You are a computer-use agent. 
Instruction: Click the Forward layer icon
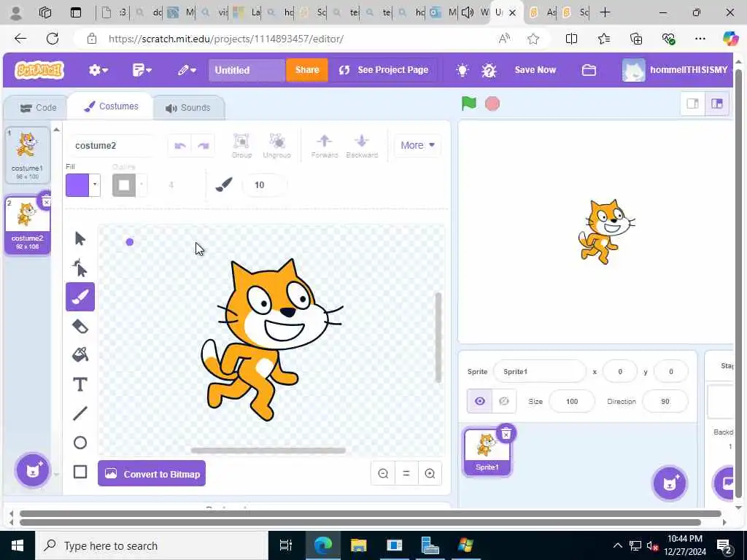point(325,146)
